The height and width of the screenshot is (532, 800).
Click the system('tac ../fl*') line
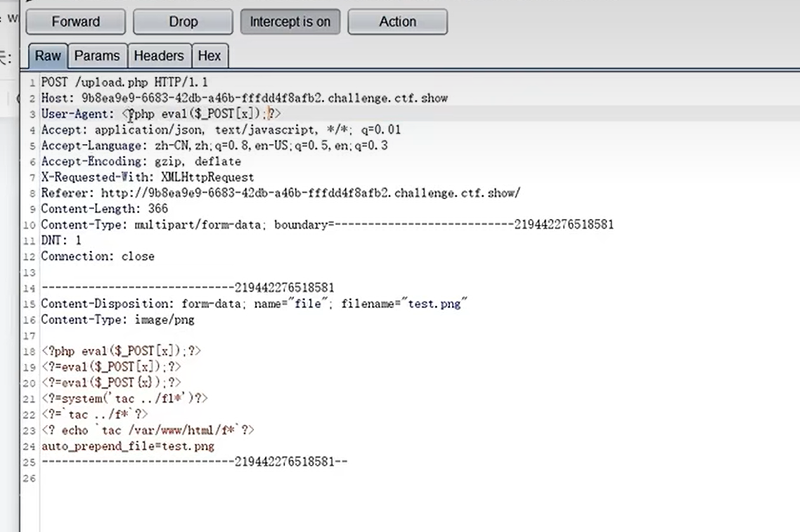[125, 399]
